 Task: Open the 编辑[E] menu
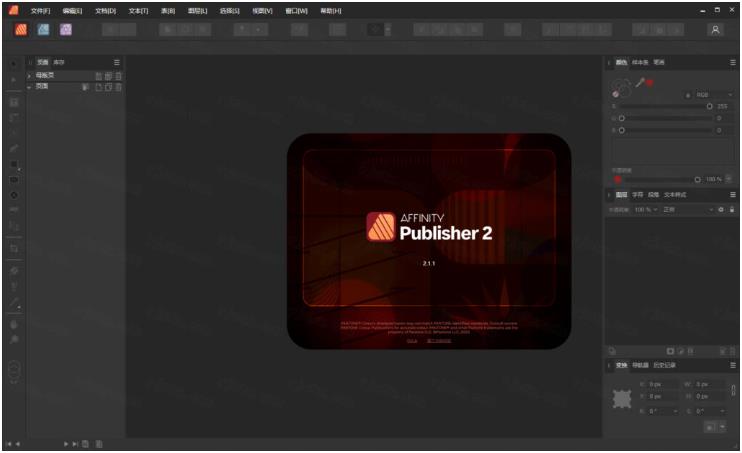pyautogui.click(x=72, y=10)
